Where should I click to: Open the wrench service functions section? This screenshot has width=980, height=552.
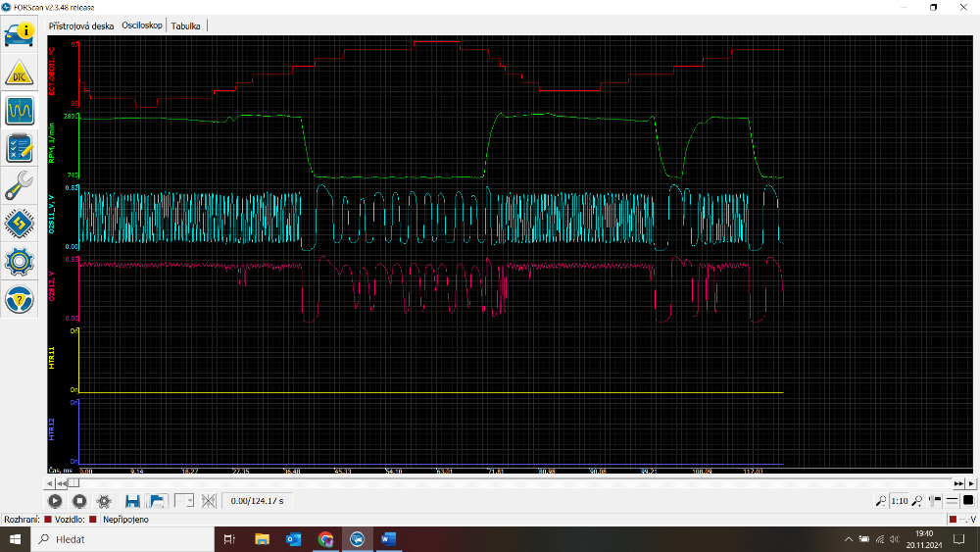point(20,184)
